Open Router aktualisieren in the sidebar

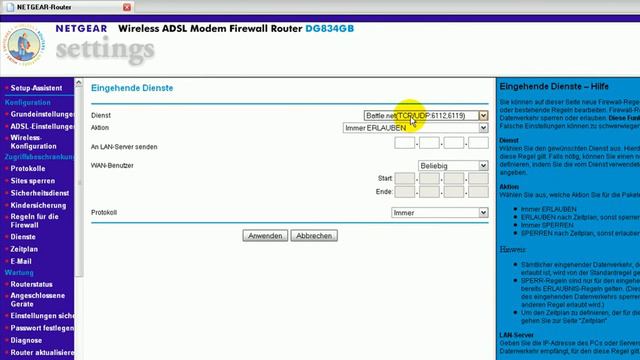click(42, 353)
